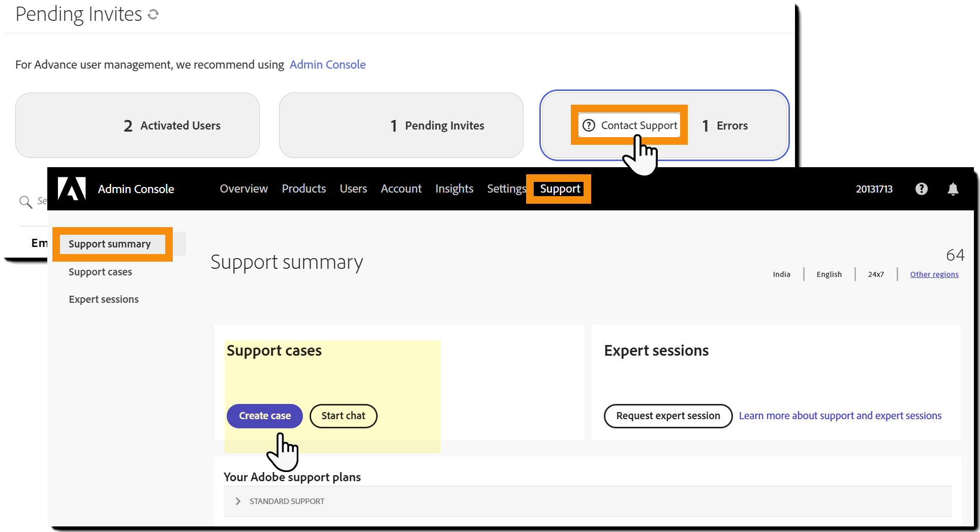Open the Insights section
The height and width of the screenshot is (532, 980).
point(454,189)
